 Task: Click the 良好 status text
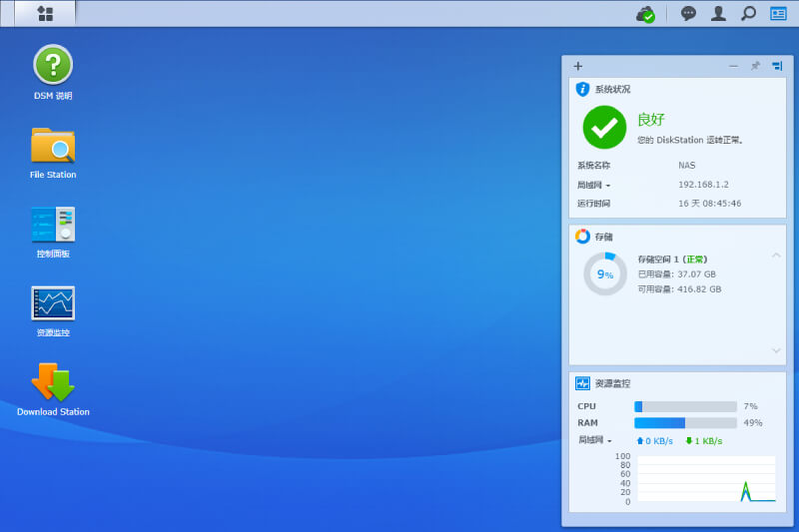pyautogui.click(x=651, y=120)
